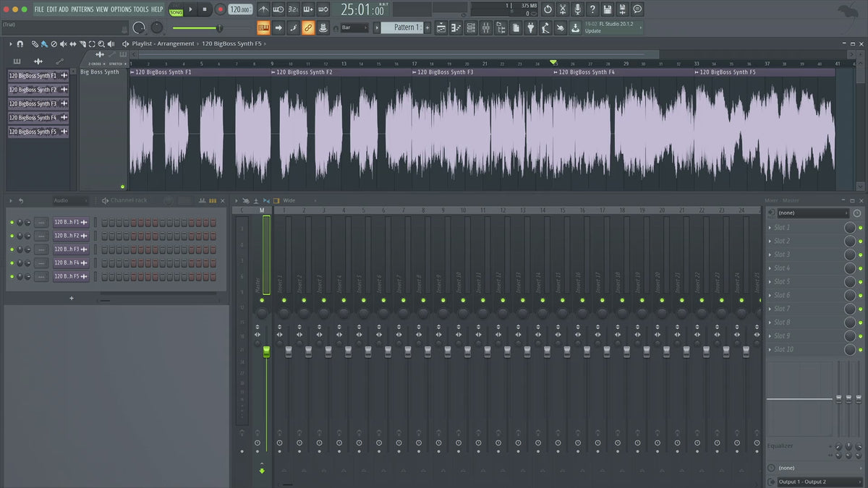
Task: Open the plugin picker plug icon
Action: click(530, 27)
